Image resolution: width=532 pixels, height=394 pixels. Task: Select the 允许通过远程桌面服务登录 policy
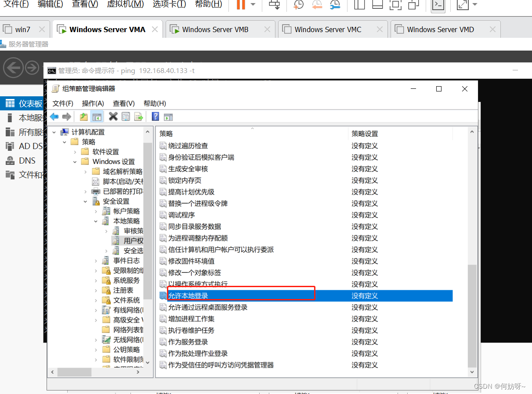(x=208, y=307)
